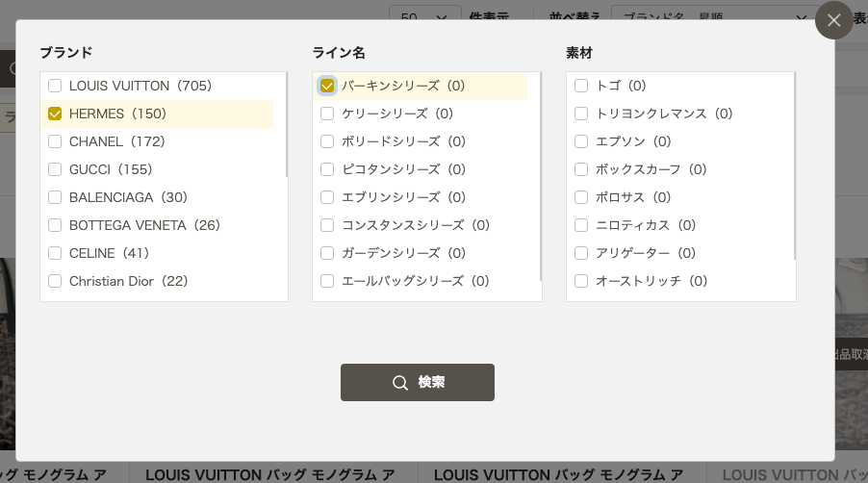
Task: Click the 素材 list scrollbar
Action: [x=794, y=166]
